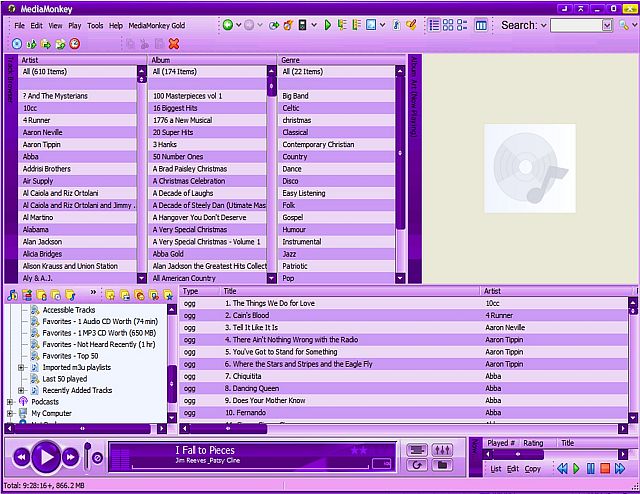
Task: Click List button in Now Playing panel
Action: coord(496,469)
